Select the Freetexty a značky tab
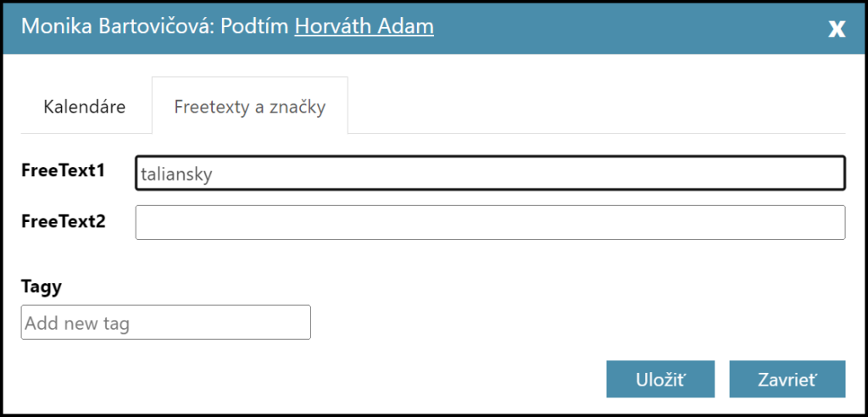The height and width of the screenshot is (417, 868). [x=249, y=107]
